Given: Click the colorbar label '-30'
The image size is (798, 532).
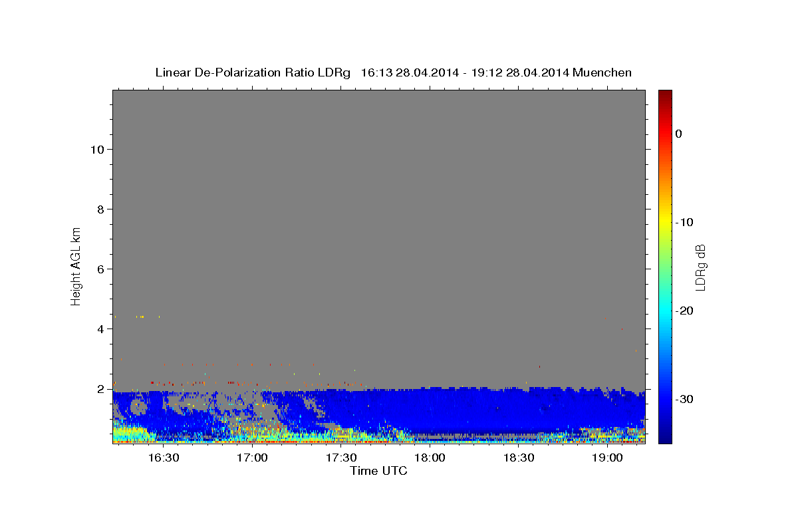Looking at the screenshot, I should [x=684, y=399].
